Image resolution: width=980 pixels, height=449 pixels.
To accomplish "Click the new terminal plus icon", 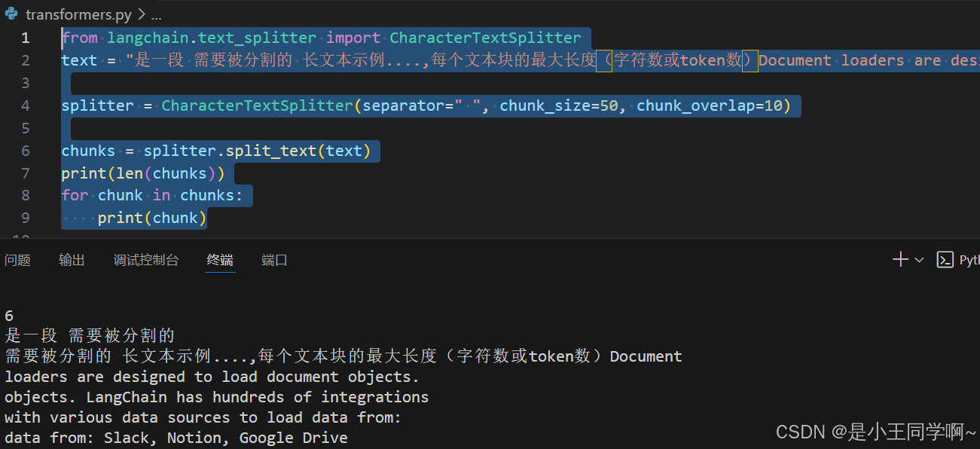I will 899,259.
